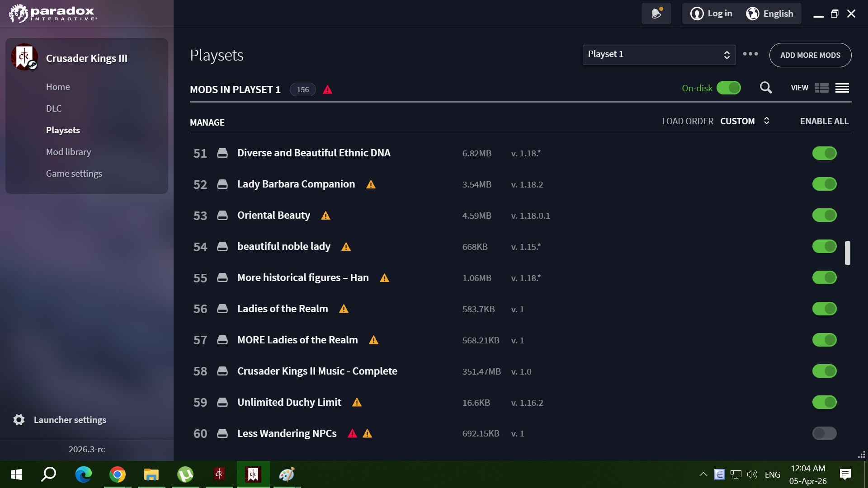
Task: Open Game settings in sidebar
Action: coord(74,174)
